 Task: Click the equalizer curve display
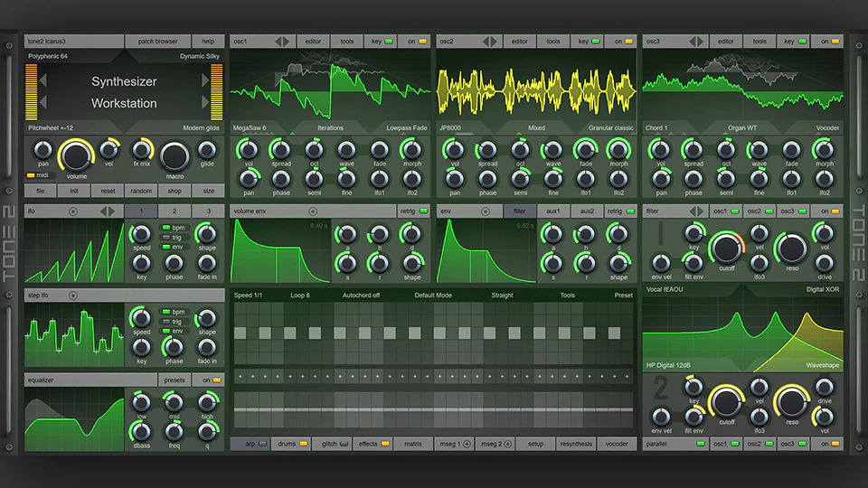pyautogui.click(x=74, y=418)
